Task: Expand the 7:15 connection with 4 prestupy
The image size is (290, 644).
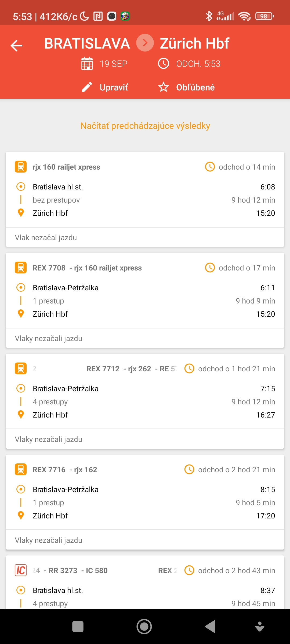Action: pos(145,402)
